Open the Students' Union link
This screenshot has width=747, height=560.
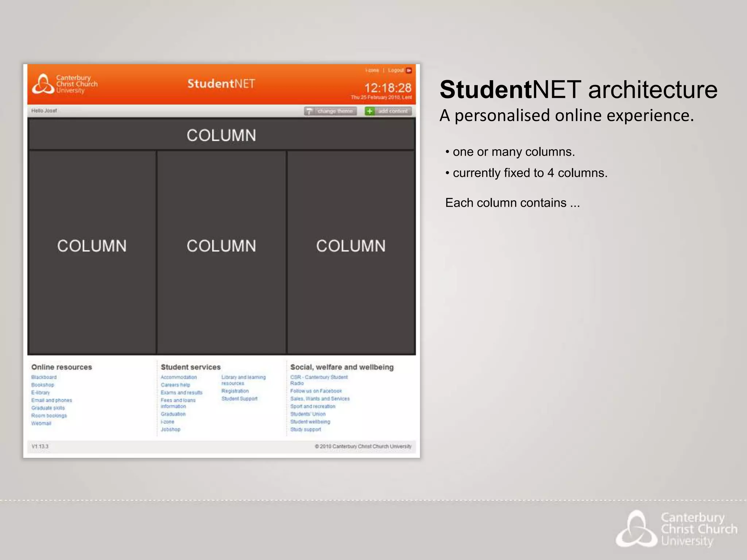(x=308, y=414)
